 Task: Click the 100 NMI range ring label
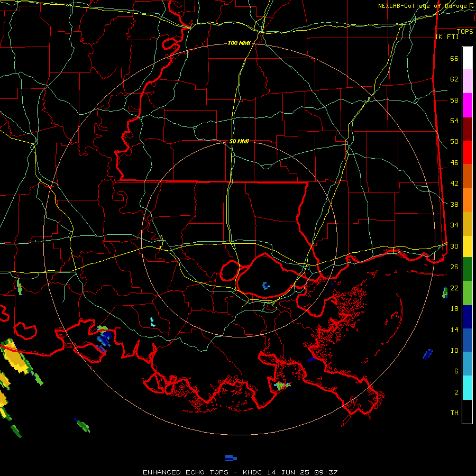[x=239, y=43]
